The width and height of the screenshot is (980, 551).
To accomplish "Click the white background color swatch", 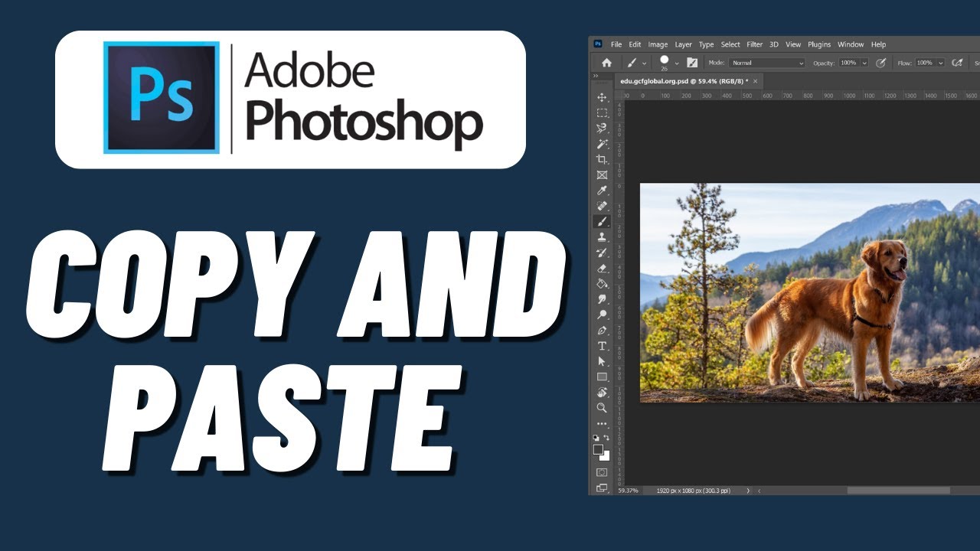I will (x=606, y=456).
